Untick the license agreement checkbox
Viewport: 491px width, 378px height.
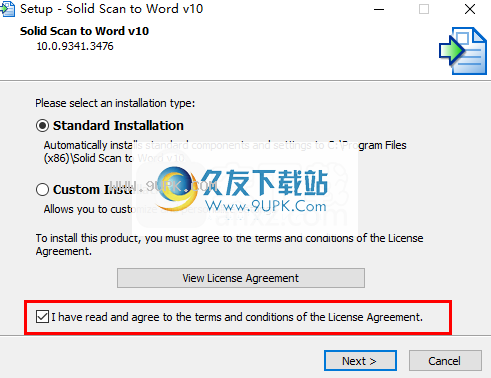coord(42,317)
